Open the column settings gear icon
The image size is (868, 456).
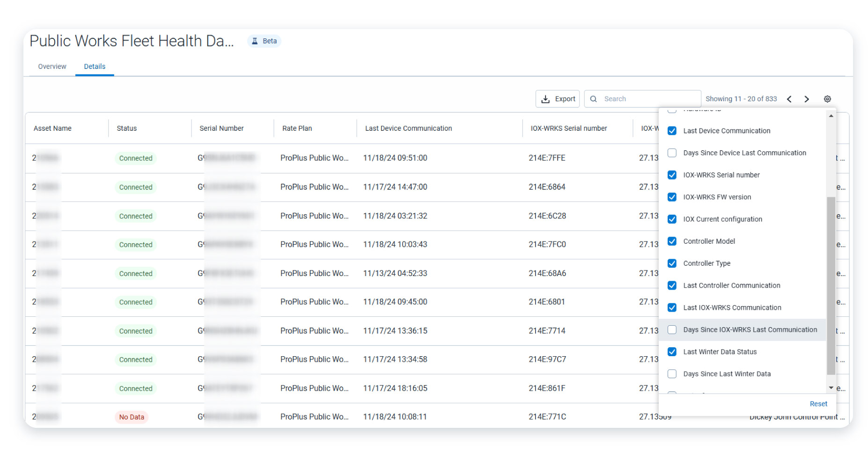(828, 99)
